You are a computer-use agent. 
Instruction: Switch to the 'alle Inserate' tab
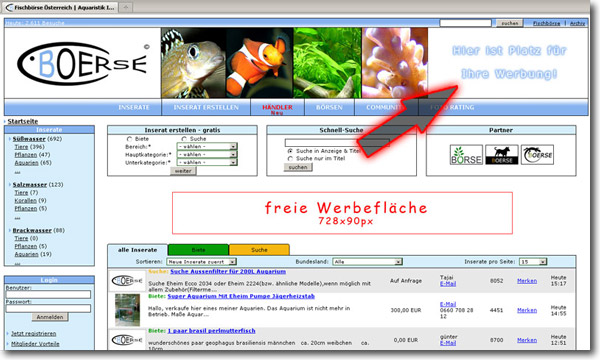[137, 250]
